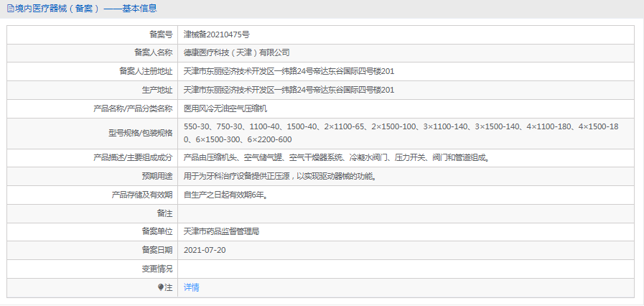Click the 备案日期 label
This screenshot has width=644, height=306.
click(x=157, y=250)
